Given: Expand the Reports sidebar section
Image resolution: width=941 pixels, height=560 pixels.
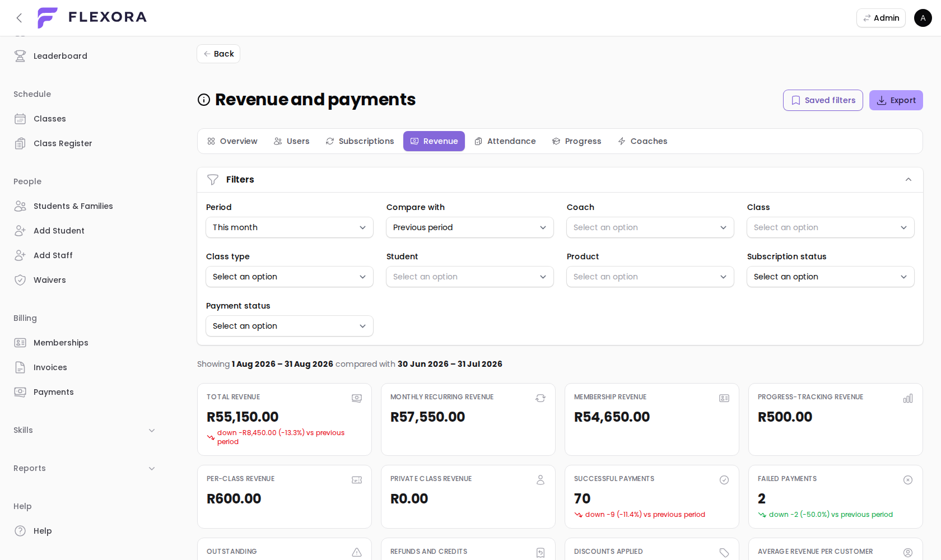Looking at the screenshot, I should pyautogui.click(x=84, y=468).
